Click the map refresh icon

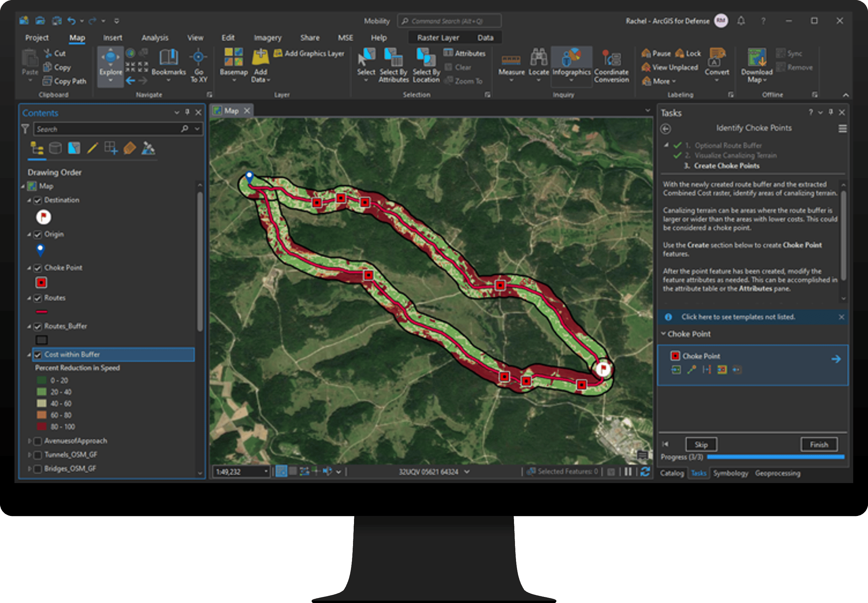645,471
